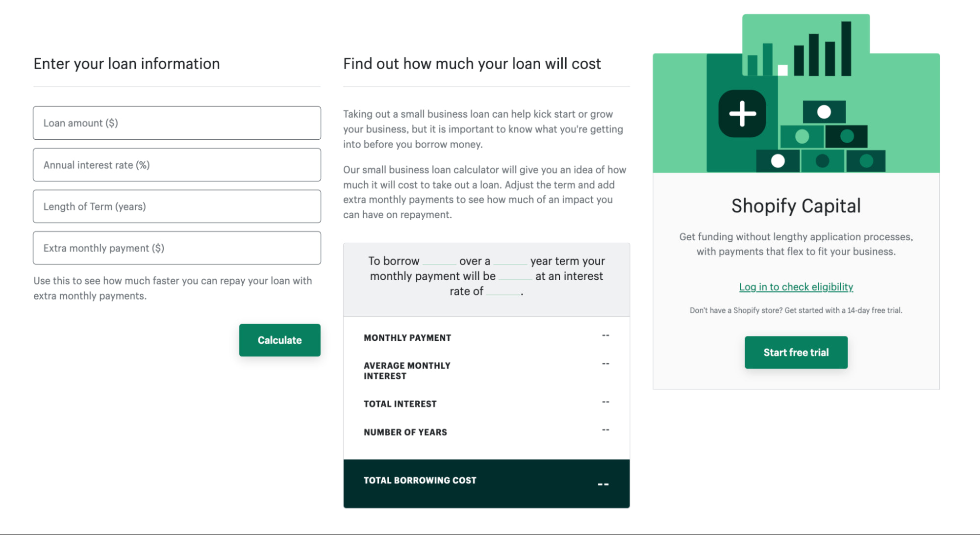Select the Shopify Capital heading

tap(796, 206)
